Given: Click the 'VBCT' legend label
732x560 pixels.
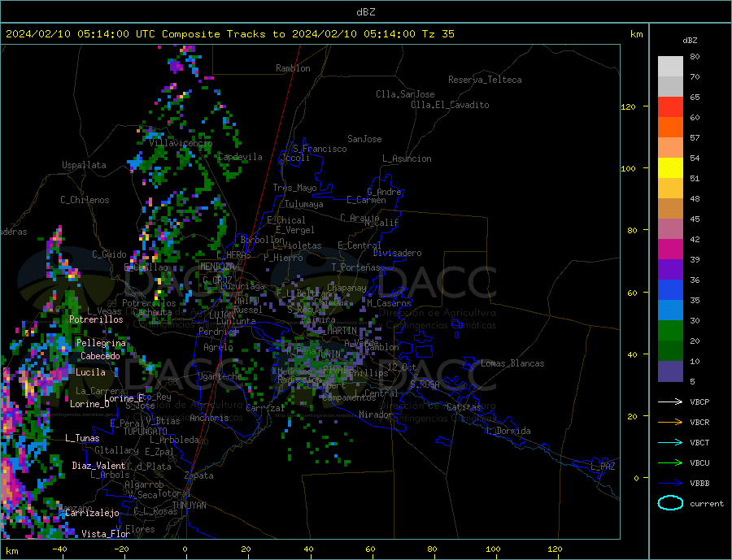Looking at the screenshot, I should pyautogui.click(x=699, y=442).
